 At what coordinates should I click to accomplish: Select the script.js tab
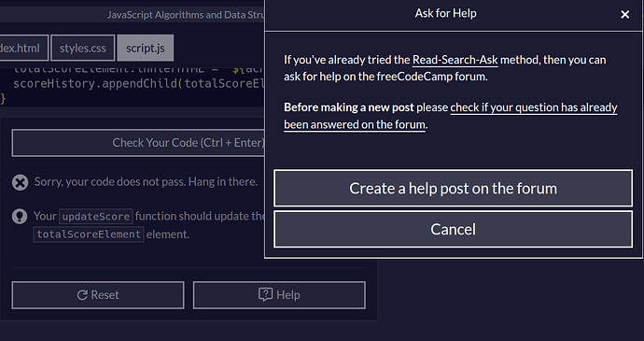[x=146, y=49]
